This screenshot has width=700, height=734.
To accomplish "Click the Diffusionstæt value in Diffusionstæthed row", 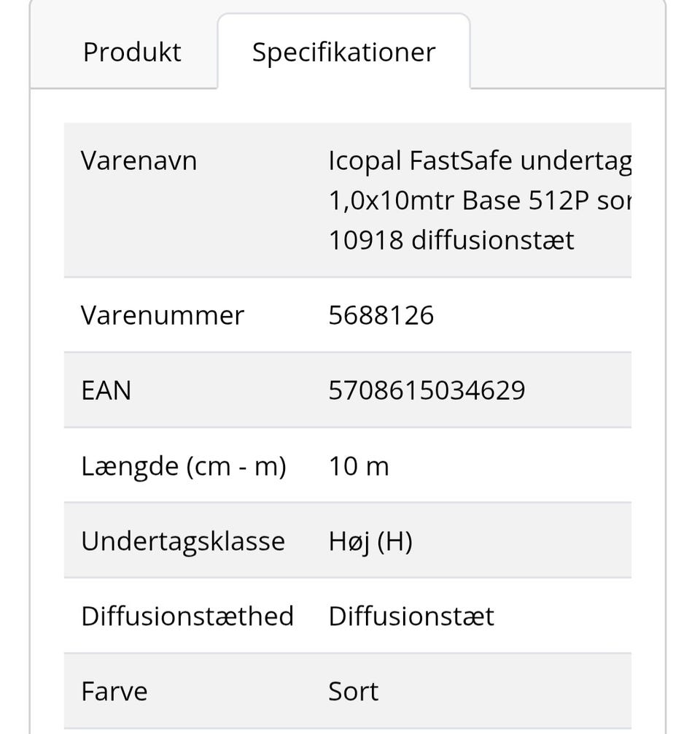I will coord(411,616).
